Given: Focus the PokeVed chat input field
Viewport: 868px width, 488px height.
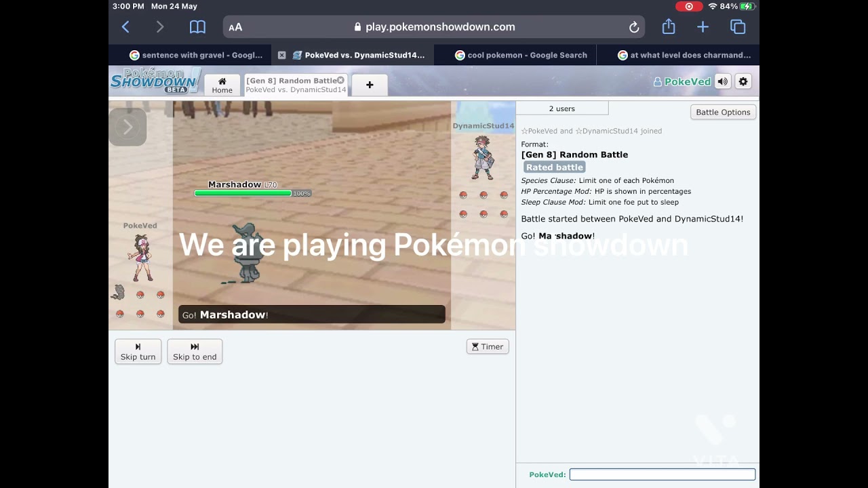Looking at the screenshot, I should click(662, 474).
